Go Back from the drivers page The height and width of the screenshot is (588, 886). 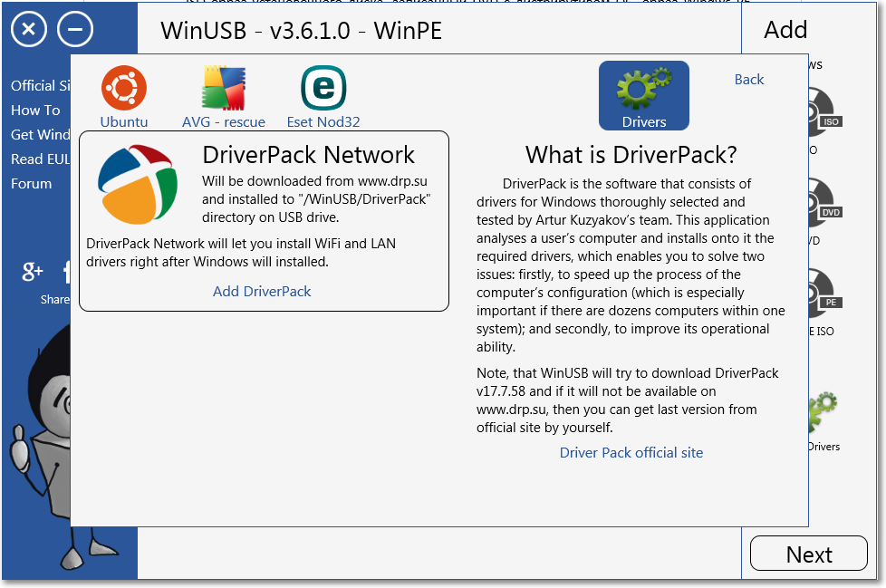point(748,80)
